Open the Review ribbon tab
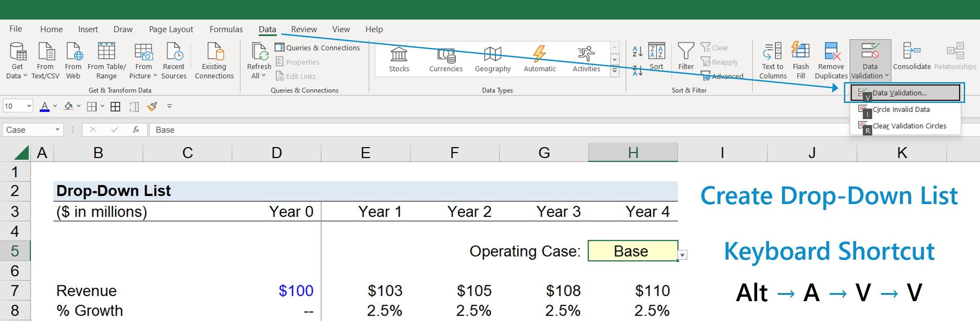The image size is (980, 321). click(x=304, y=29)
